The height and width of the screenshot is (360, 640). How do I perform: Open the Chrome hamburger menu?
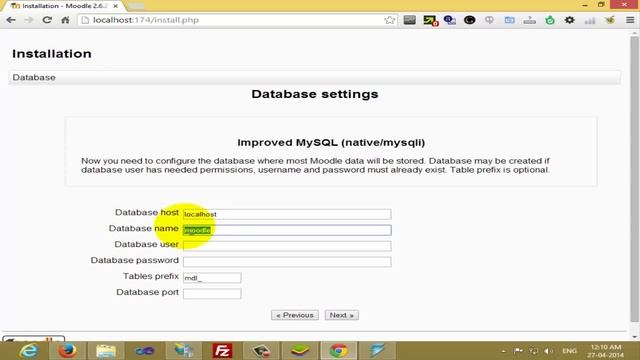[630, 20]
